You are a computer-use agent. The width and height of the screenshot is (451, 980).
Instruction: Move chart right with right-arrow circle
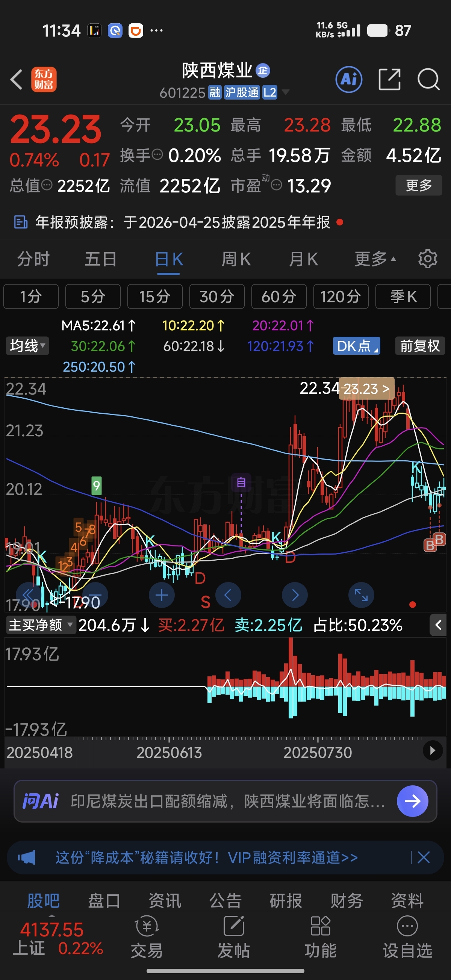tap(295, 595)
